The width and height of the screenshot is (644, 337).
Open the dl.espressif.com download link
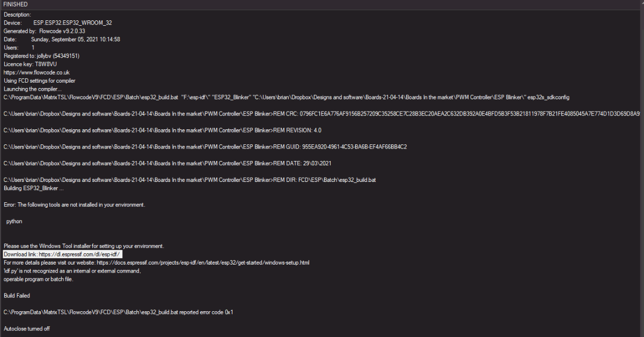point(80,254)
